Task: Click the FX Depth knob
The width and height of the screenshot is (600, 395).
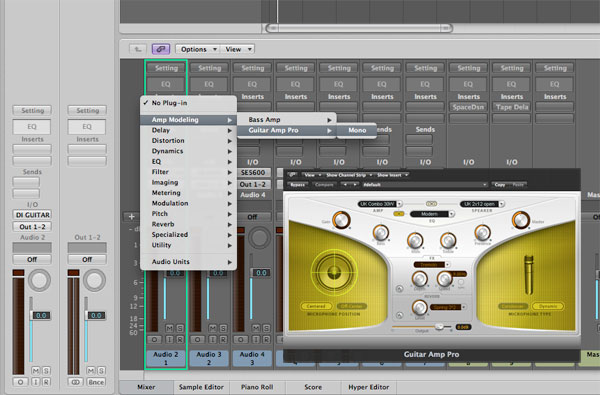Action: click(419, 279)
